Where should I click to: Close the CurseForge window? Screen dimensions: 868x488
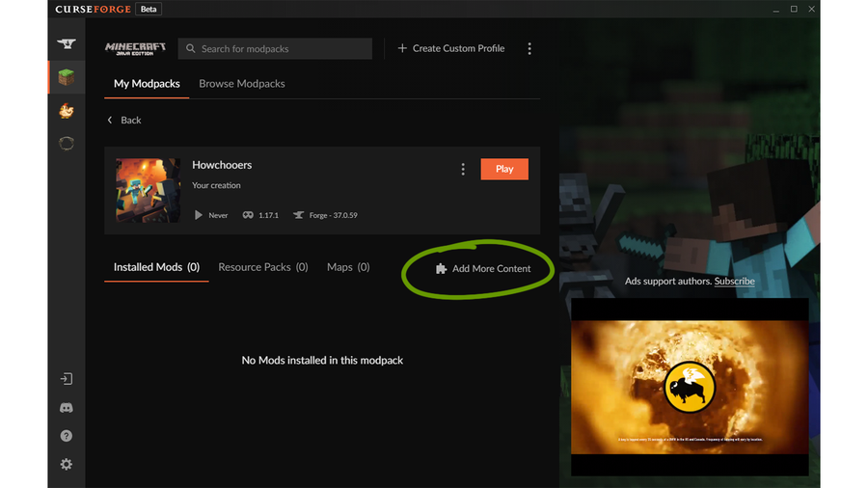(811, 9)
